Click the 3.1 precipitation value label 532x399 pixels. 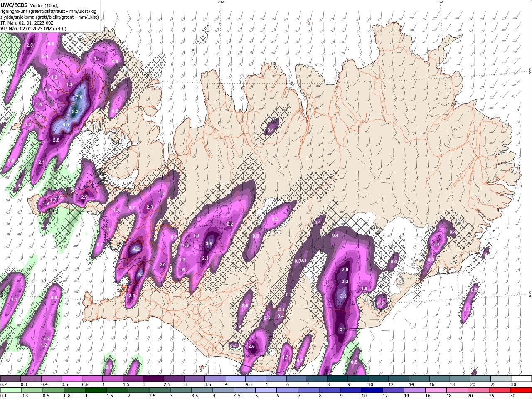tap(343, 330)
